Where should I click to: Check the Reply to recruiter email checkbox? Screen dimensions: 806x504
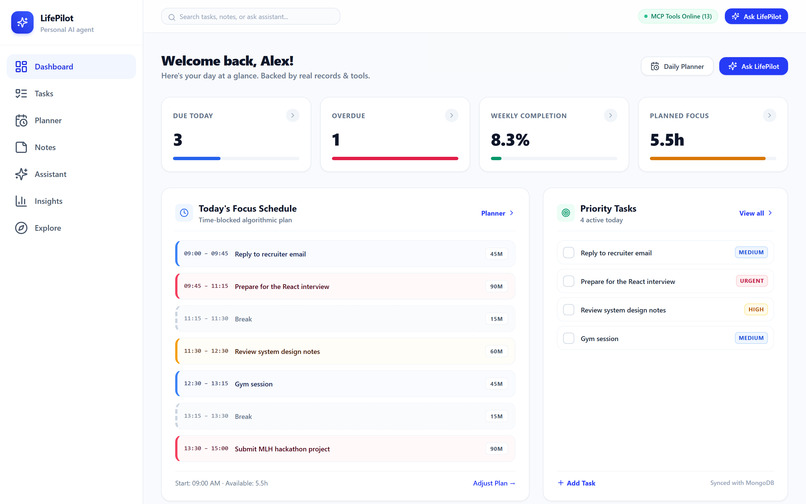pyautogui.click(x=569, y=253)
